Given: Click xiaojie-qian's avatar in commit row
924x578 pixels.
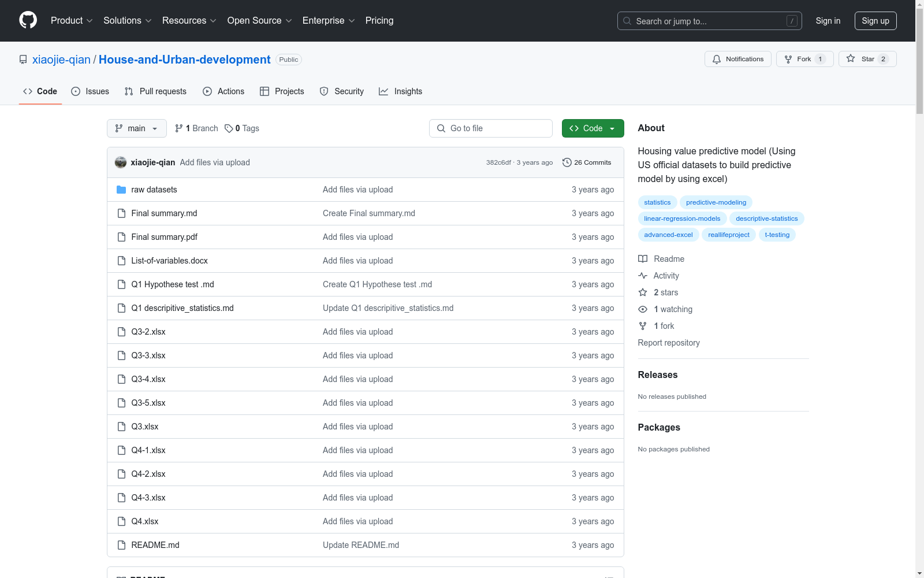Looking at the screenshot, I should [121, 162].
